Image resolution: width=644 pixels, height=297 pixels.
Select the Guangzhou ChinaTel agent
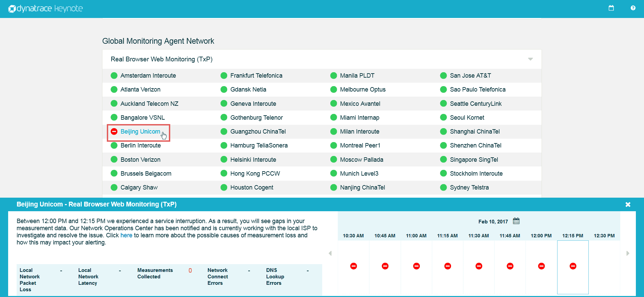pos(258,132)
